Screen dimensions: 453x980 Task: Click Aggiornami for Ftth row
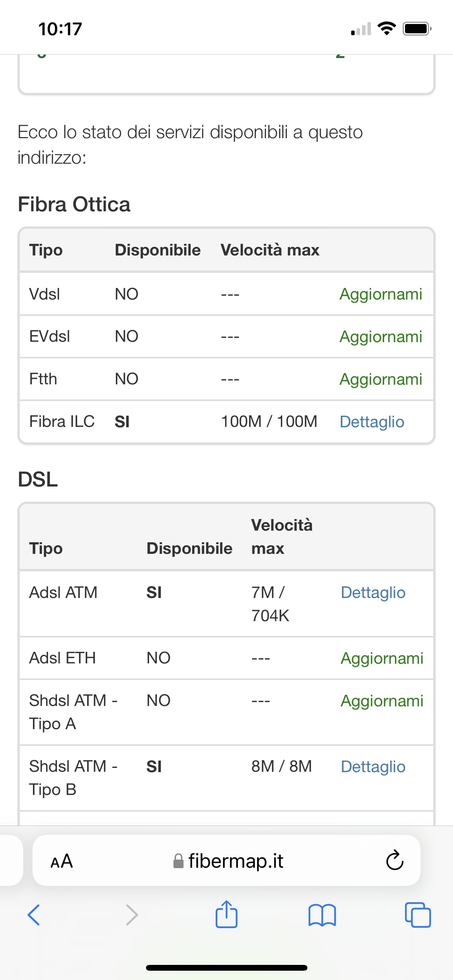tap(381, 379)
